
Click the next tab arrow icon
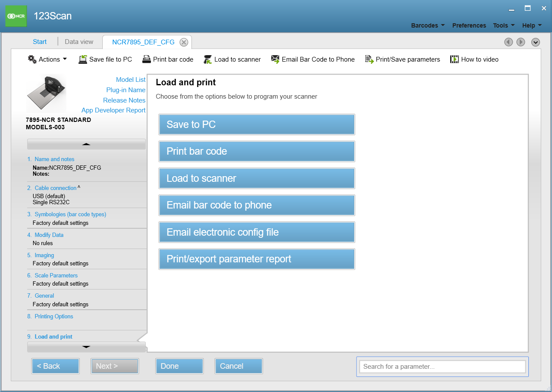[521, 42]
